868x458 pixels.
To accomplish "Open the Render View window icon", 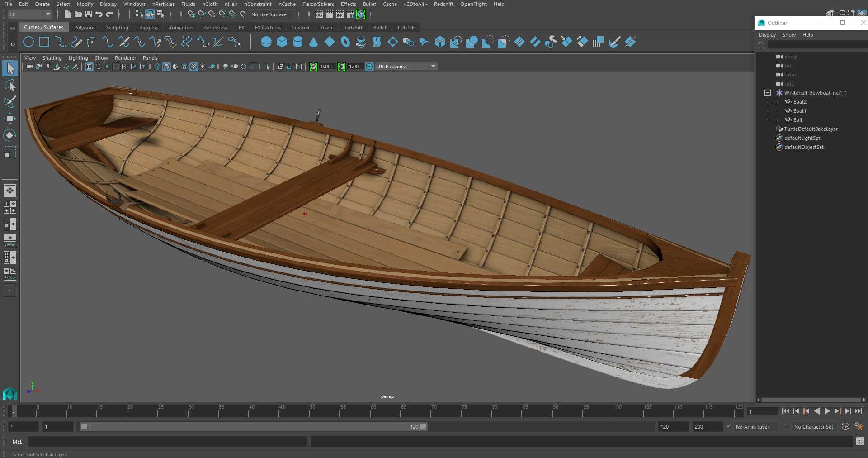I will (x=319, y=14).
